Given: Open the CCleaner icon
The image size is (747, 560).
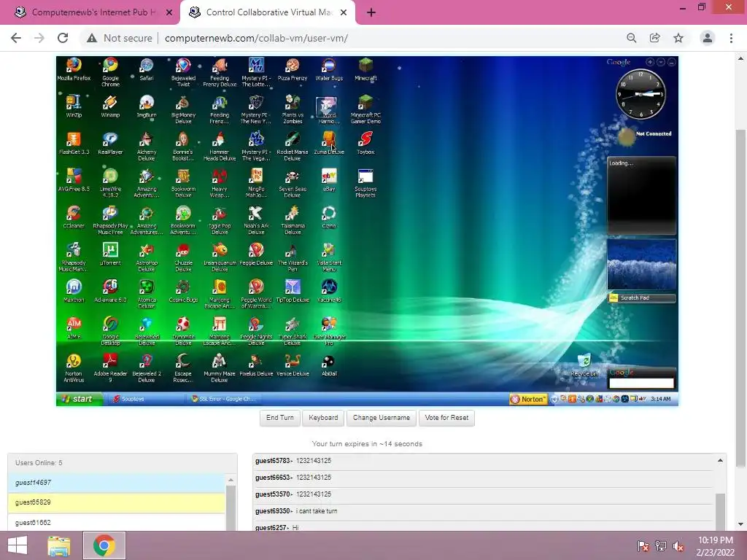Looking at the screenshot, I should tap(74, 217).
